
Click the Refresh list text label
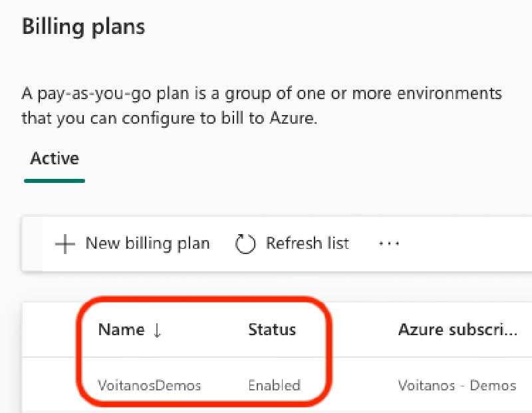tap(307, 243)
